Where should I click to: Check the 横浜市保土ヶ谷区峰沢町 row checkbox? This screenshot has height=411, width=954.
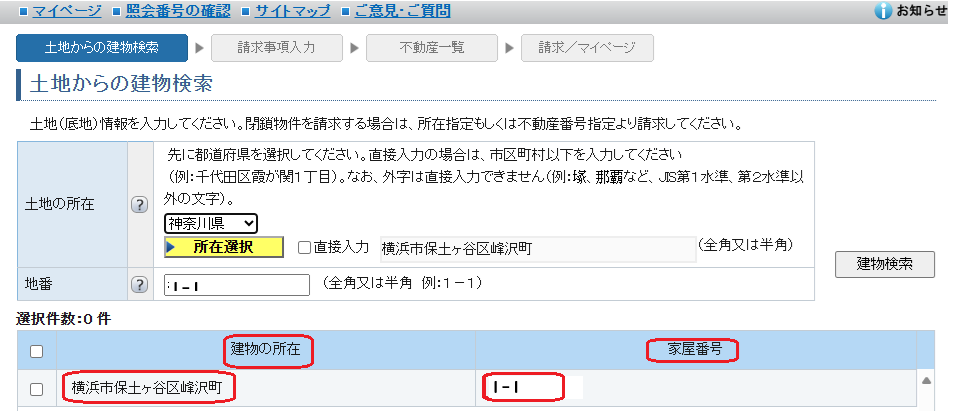coord(37,389)
